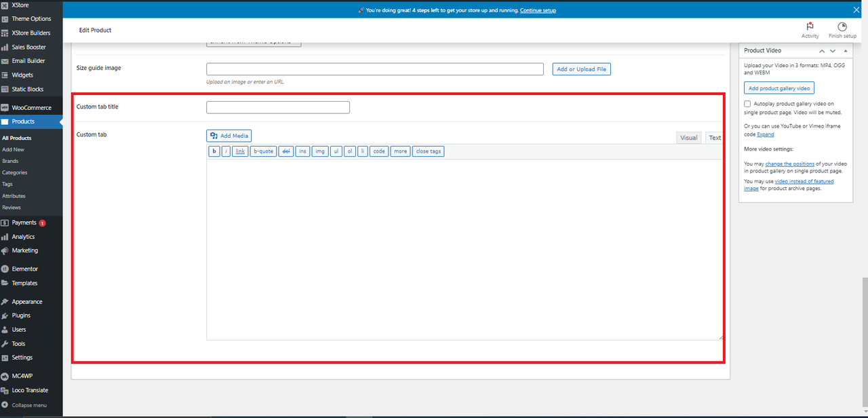Click the more quicktag button
This screenshot has height=418, width=868.
pos(401,151)
